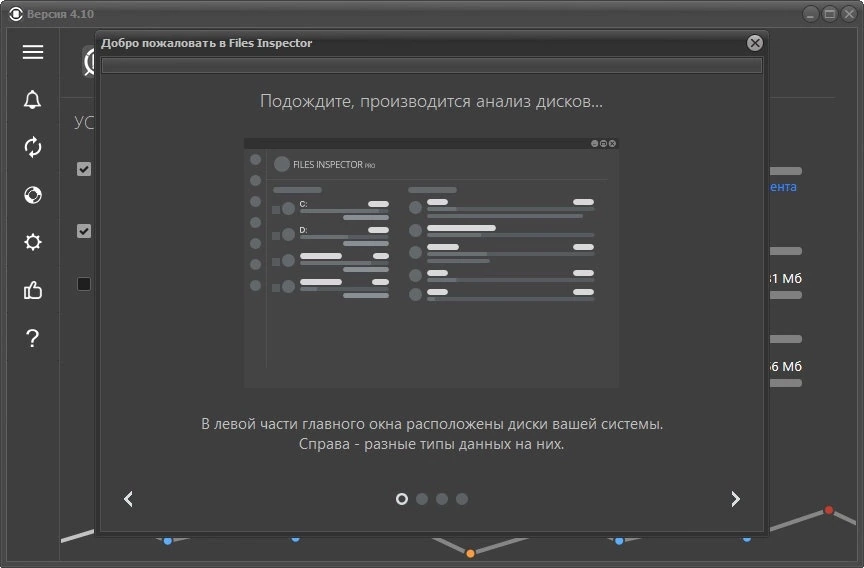Click the thumbs-up like icon

tap(33, 290)
